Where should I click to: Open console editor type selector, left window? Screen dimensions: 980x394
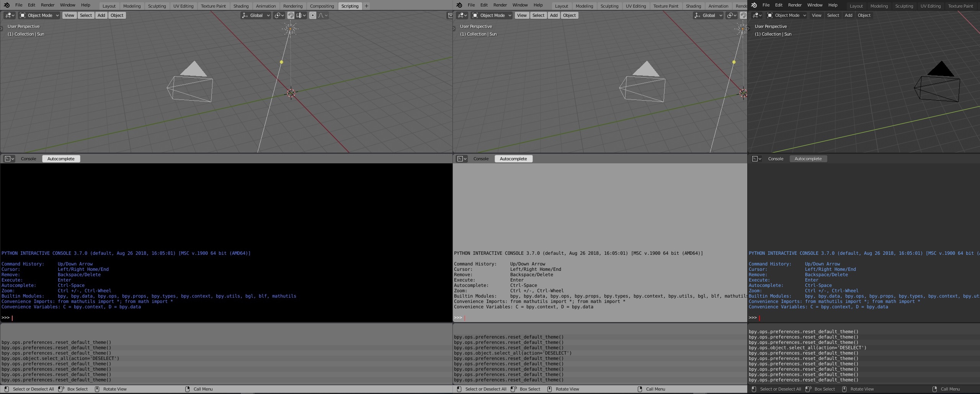tap(10, 159)
